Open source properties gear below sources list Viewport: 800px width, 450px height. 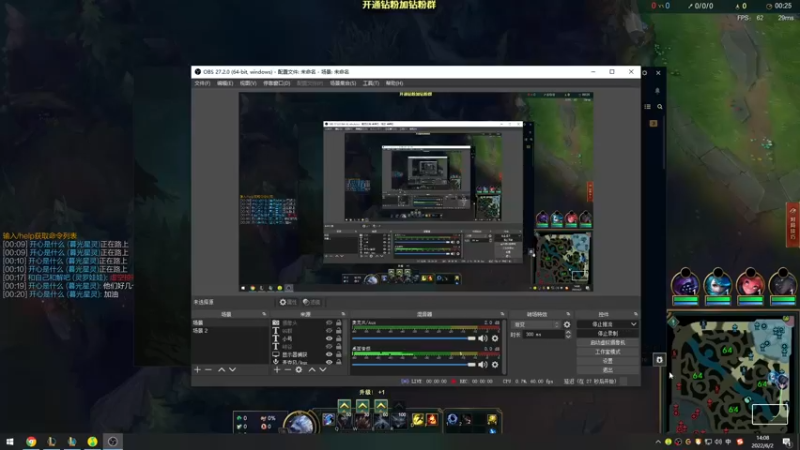299,369
